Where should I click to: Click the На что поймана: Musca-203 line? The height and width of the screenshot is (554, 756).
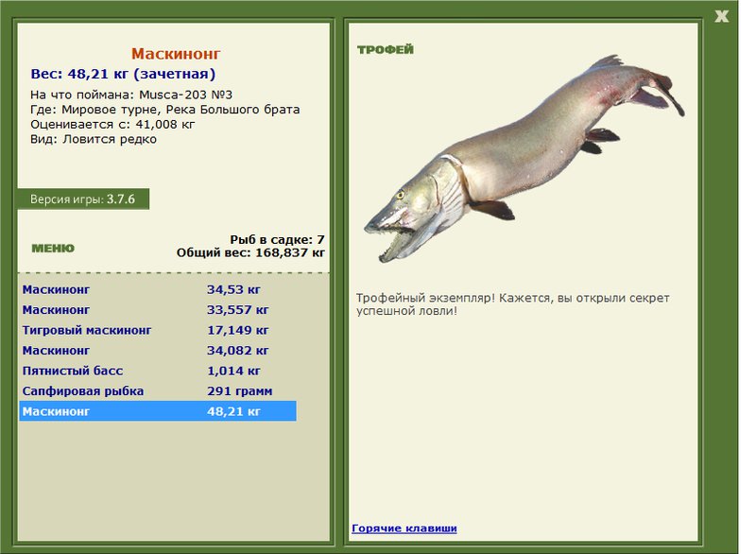pyautogui.click(x=131, y=95)
